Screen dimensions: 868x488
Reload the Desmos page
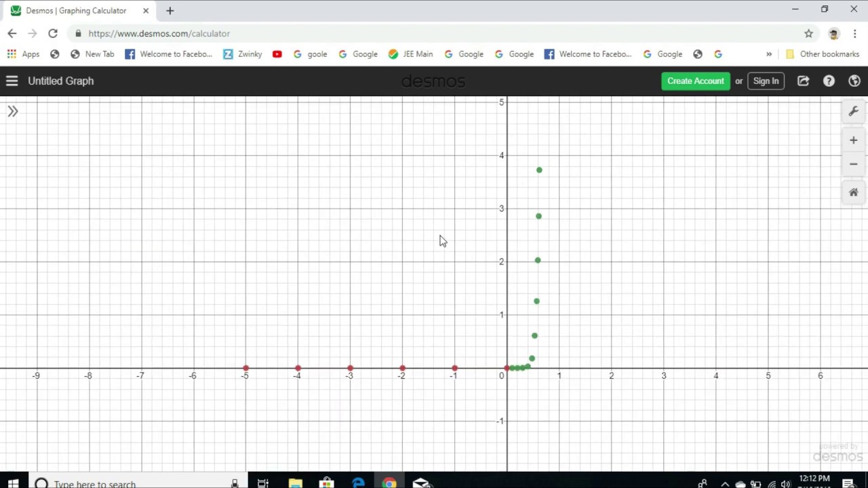point(52,33)
